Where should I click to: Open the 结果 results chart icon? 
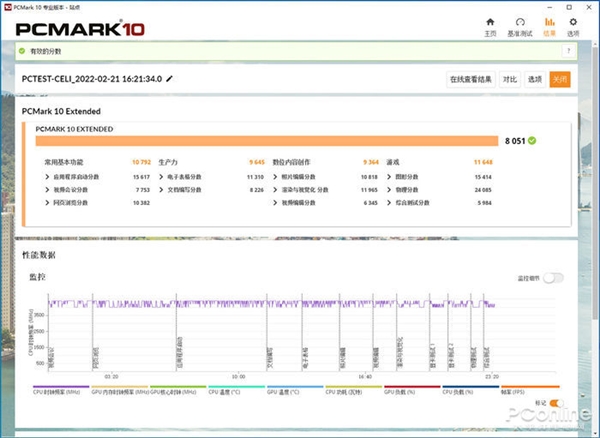click(x=549, y=22)
